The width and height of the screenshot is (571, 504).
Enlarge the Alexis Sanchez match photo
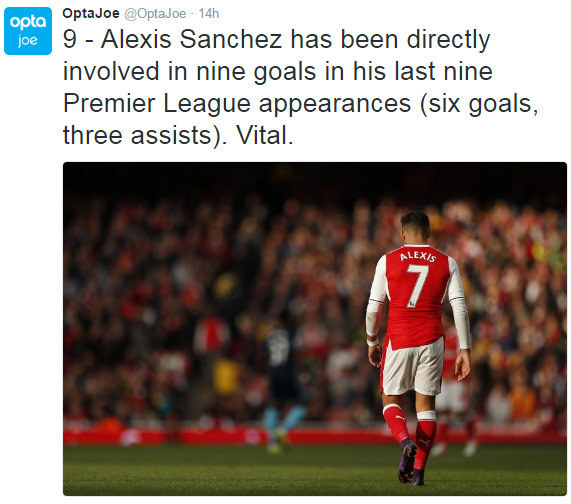click(x=315, y=329)
